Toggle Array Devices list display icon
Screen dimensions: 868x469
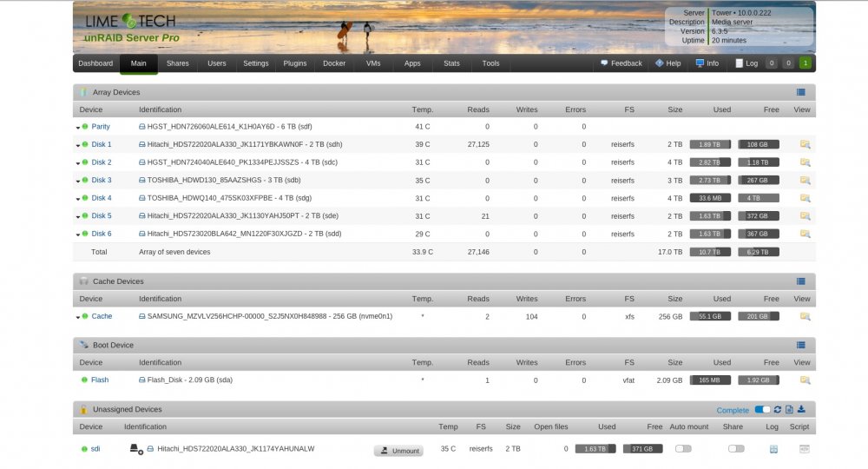point(800,92)
